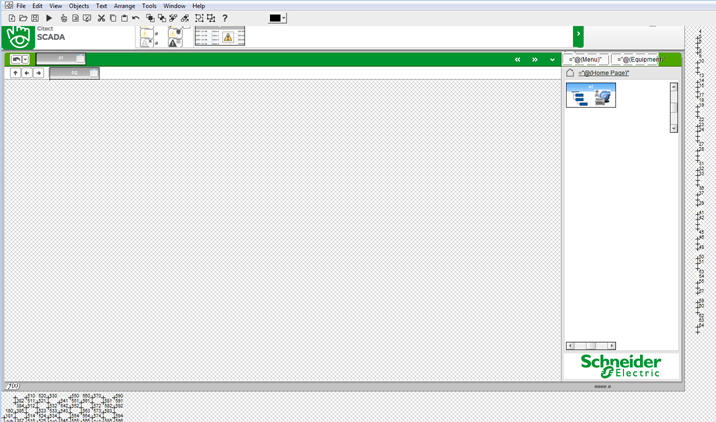
Task: Select the black color swatch in toolbar
Action: (274, 18)
